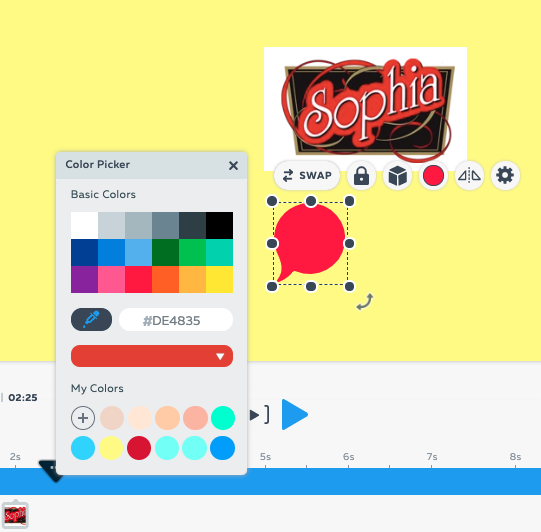
Task: Select the yellow basic swatch
Action: pos(219,279)
